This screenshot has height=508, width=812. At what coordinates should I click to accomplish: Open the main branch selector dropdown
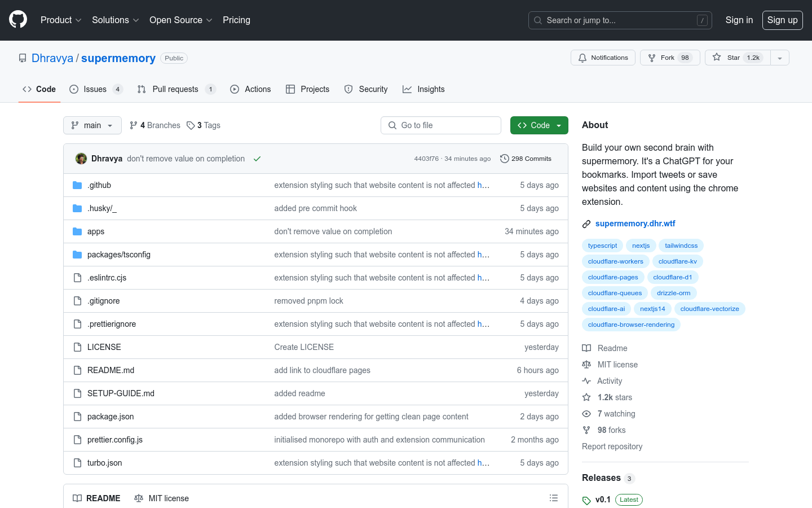[92, 125]
